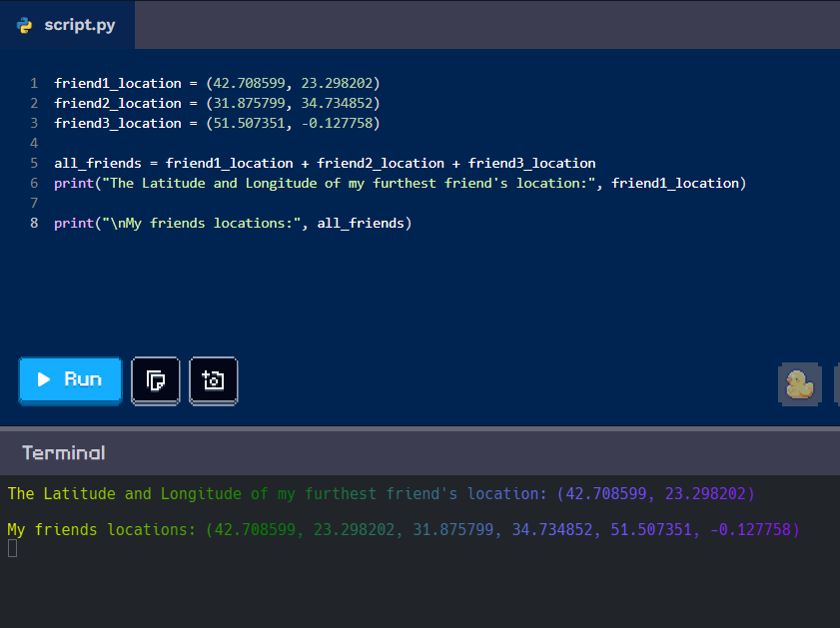
Task: Click the print statement on line 8
Action: point(233,224)
